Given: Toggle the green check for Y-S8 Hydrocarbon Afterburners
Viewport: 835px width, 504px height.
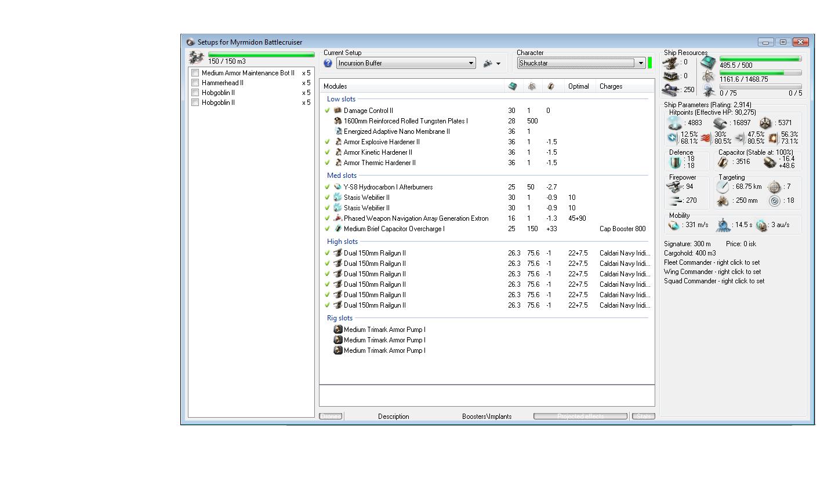Looking at the screenshot, I should pyautogui.click(x=327, y=187).
